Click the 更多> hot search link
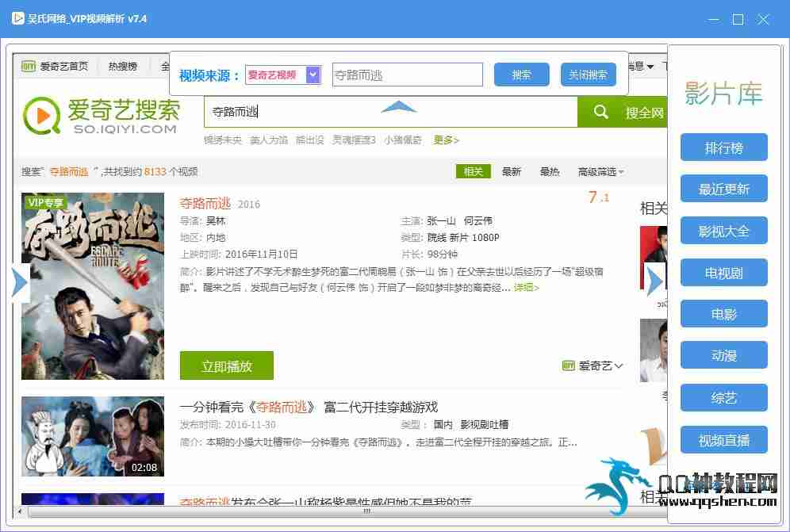 click(x=446, y=140)
